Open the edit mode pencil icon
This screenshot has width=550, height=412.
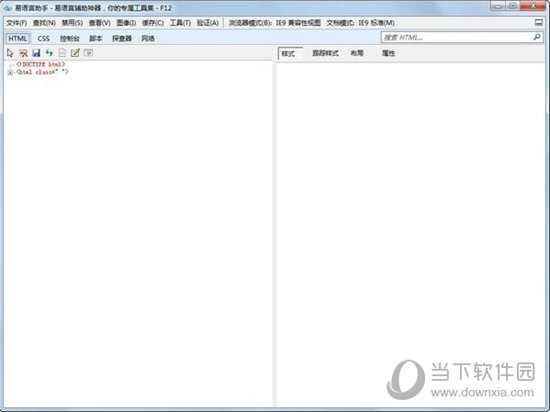75,53
